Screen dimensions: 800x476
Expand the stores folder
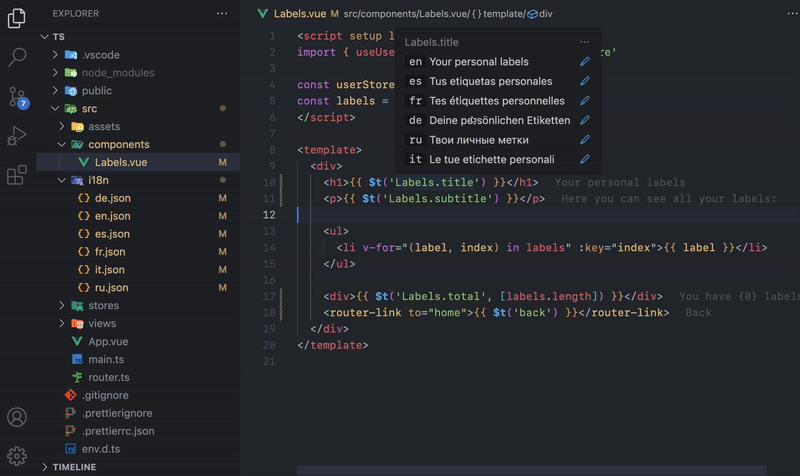(62, 305)
